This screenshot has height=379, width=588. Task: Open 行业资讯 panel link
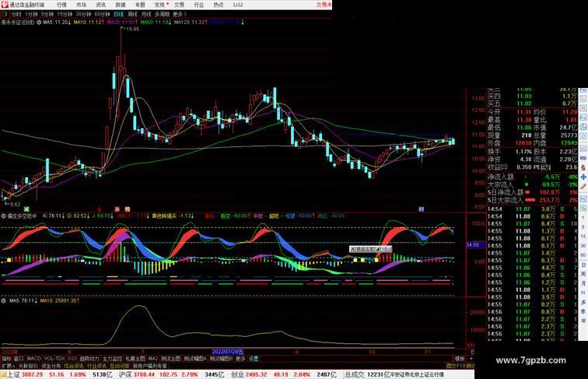click(x=96, y=366)
